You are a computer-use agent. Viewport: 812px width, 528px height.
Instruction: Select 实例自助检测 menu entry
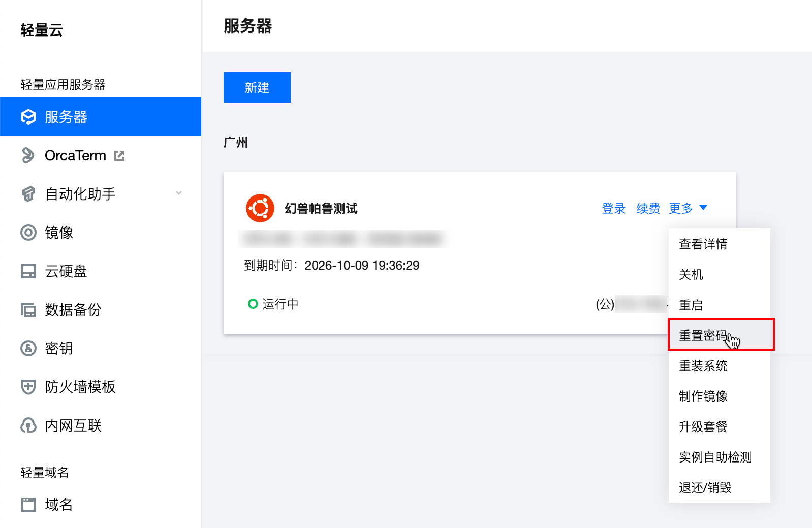pos(719,457)
